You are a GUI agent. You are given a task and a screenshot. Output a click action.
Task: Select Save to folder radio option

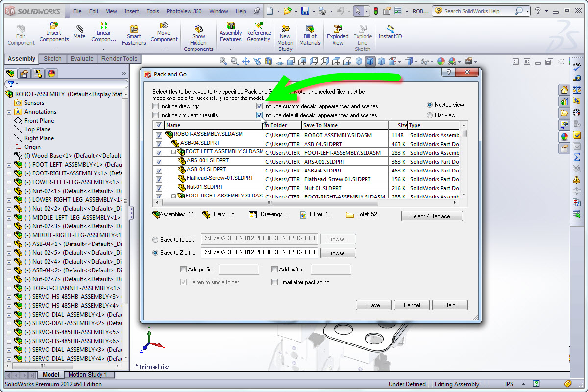(155, 240)
